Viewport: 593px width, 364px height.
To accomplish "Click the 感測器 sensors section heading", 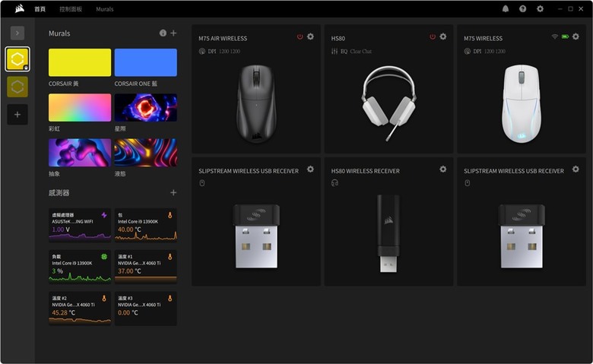I will [59, 193].
